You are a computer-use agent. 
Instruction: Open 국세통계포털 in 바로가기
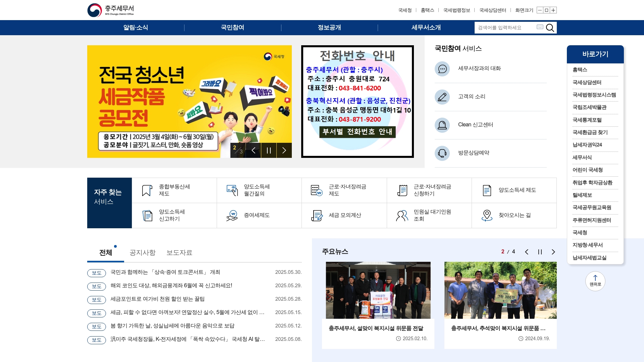click(587, 120)
